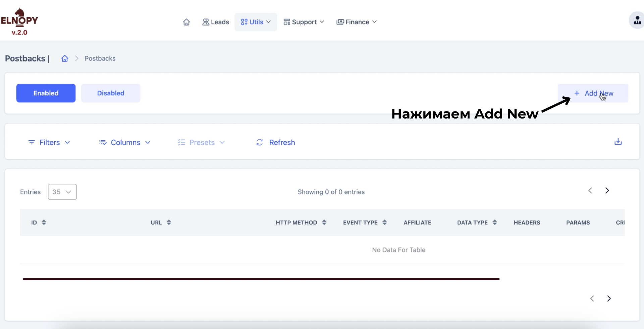The width and height of the screenshot is (644, 329).
Task: Expand the Support dropdown menu
Action: coord(304,22)
